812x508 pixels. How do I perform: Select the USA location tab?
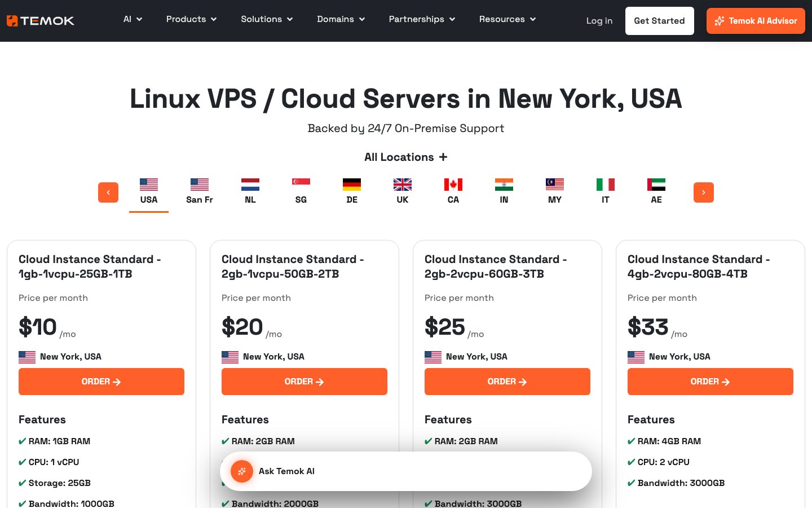pos(149,192)
